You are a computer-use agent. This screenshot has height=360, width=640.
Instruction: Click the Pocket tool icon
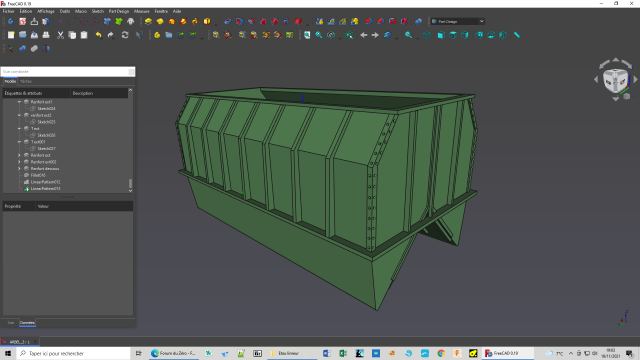pyautogui.click(x=228, y=22)
